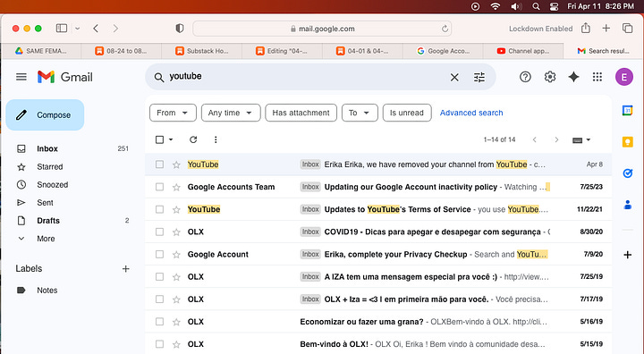Switch to the Editing "04-... tab
Image resolution: width=644 pixels, height=354 pixels.
pos(282,51)
